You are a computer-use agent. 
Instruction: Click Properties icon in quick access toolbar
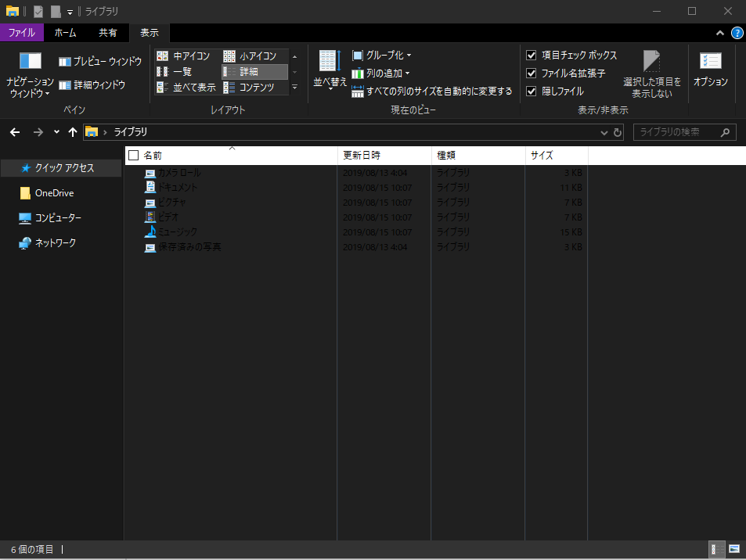[x=38, y=11]
